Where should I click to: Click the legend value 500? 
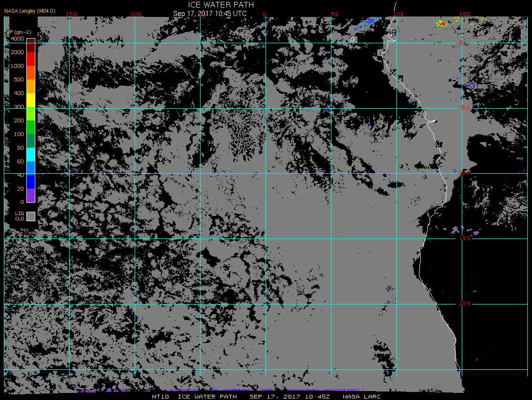19,80
